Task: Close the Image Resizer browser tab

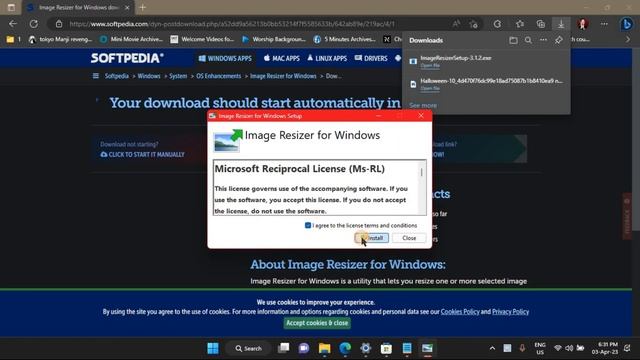Action: coord(127,7)
